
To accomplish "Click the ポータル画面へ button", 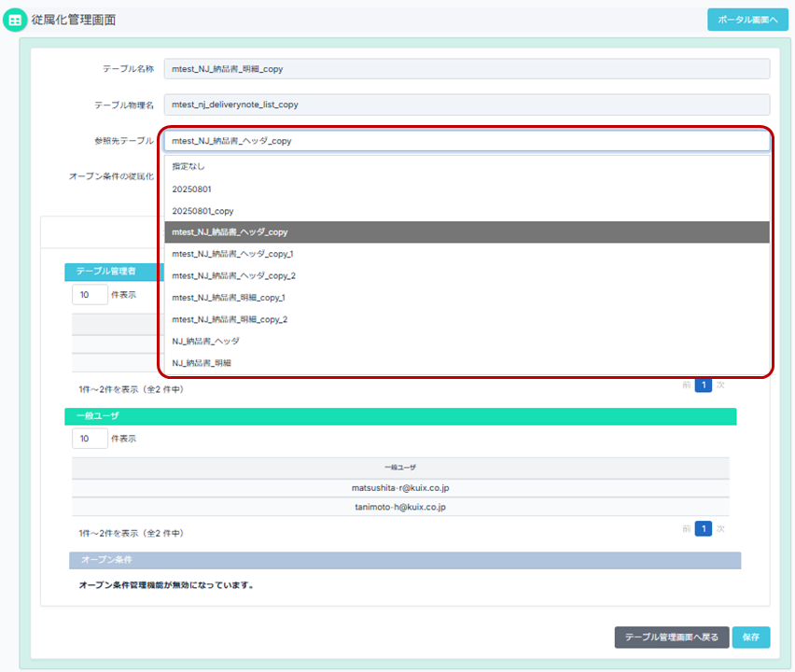I will tap(747, 20).
